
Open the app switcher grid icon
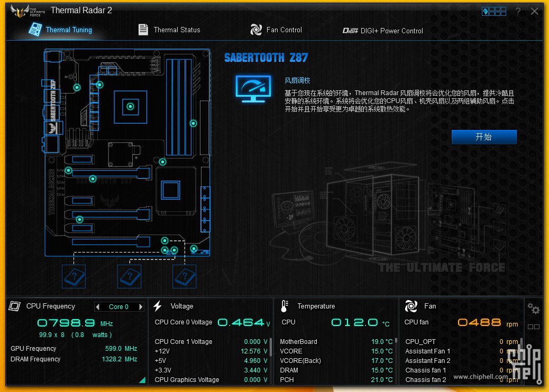(493, 12)
